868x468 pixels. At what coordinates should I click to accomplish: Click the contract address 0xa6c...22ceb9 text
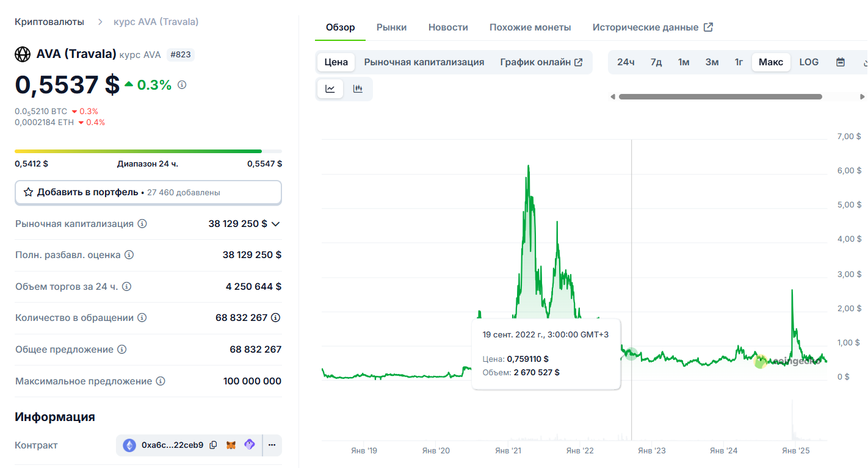tap(172, 445)
